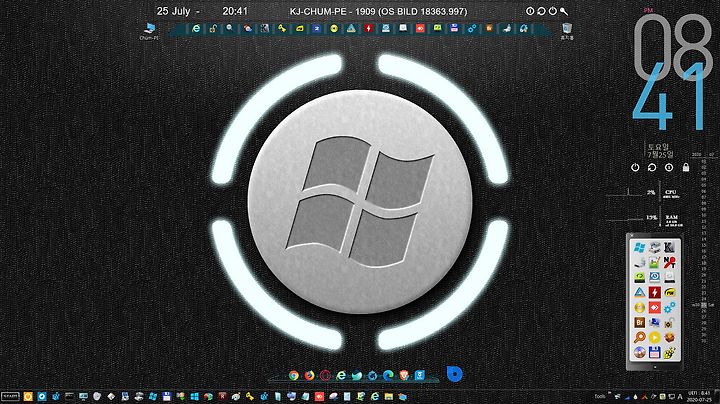Open the red lightning icon in phone launcher
The image size is (720, 404).
pos(655,292)
